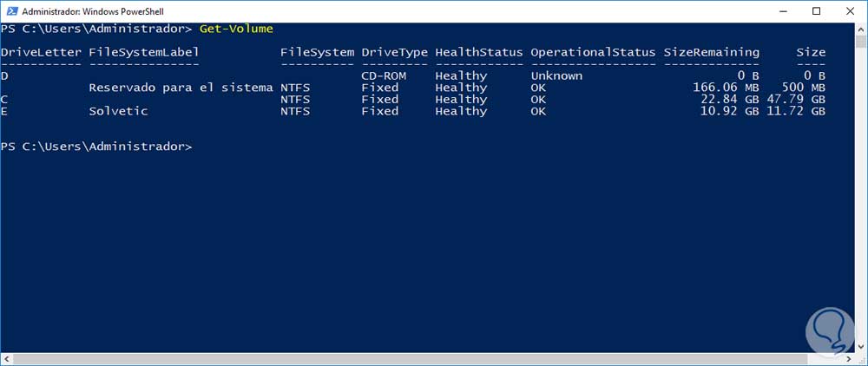
Task: Click the vertical scrollbar up arrow
Action: tap(860, 28)
